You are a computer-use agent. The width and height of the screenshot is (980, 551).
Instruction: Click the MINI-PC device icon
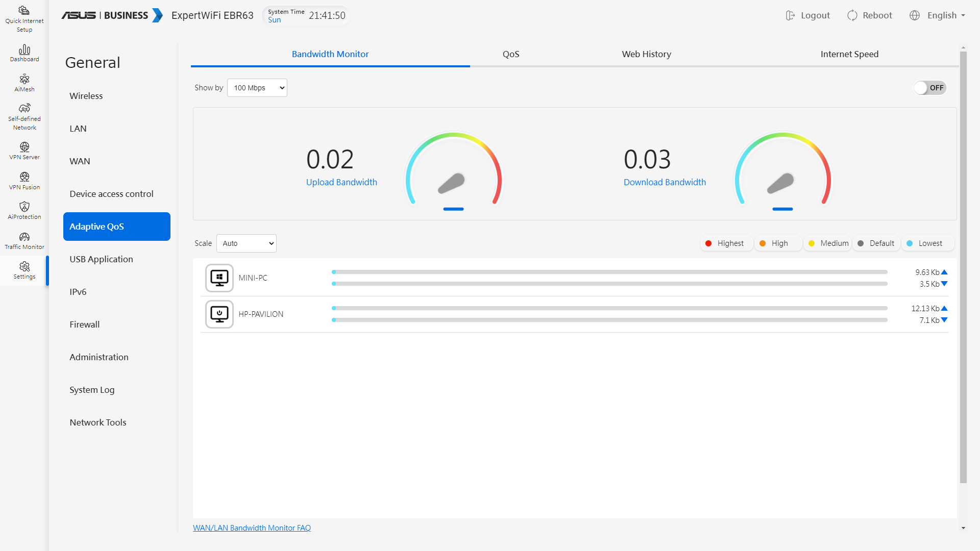(x=219, y=278)
